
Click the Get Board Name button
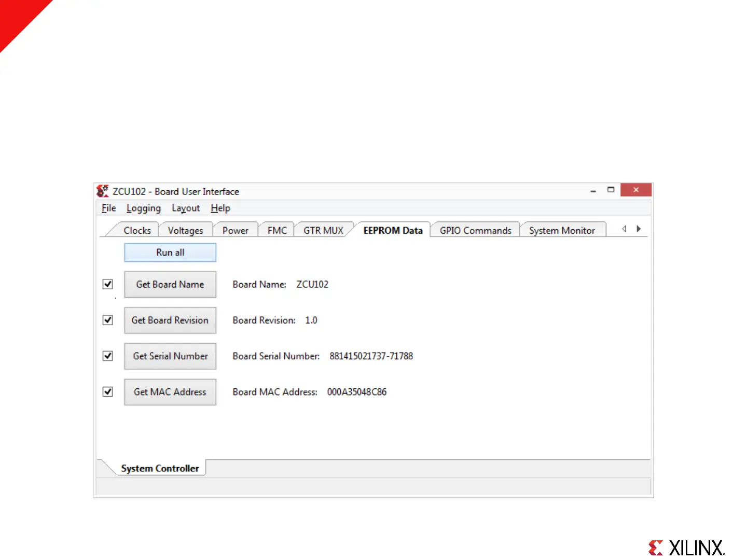170,284
